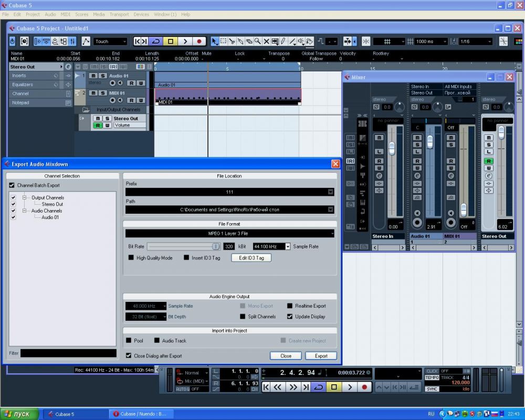Toggle Snap grid icon in toolbar

click(365, 41)
